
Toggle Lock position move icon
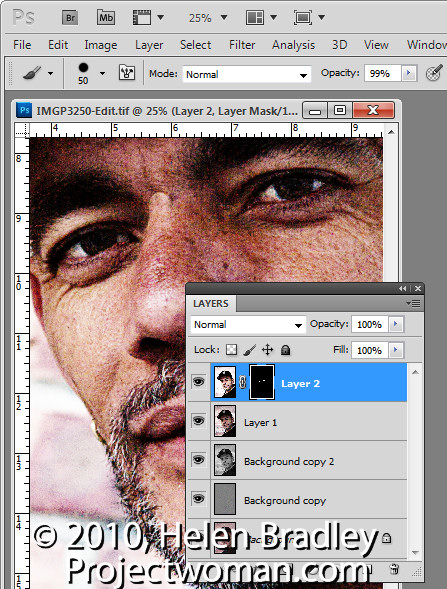[x=267, y=350]
